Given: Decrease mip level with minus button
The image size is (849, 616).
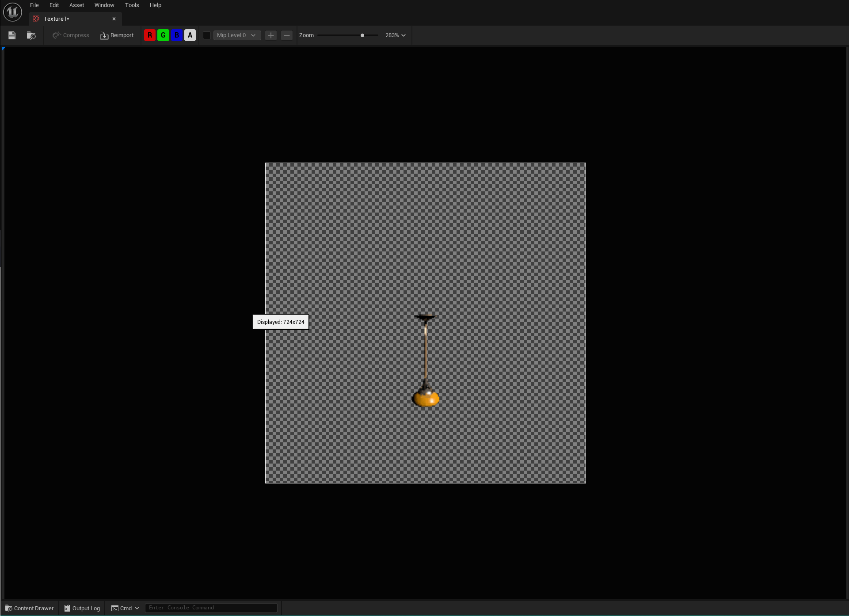Looking at the screenshot, I should (287, 35).
